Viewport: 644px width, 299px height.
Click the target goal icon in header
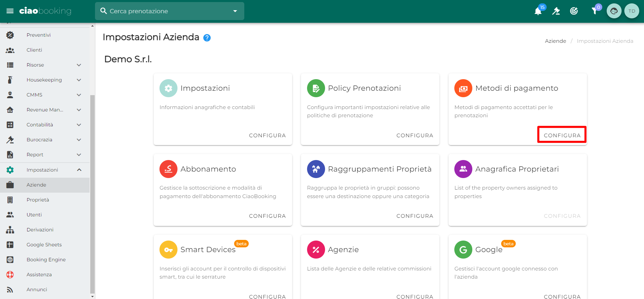574,11
